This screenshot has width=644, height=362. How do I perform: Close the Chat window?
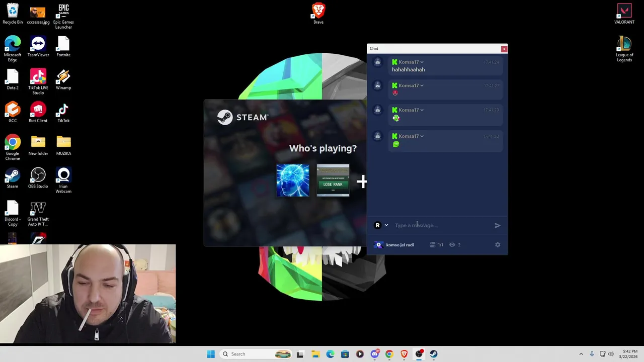[504, 49]
